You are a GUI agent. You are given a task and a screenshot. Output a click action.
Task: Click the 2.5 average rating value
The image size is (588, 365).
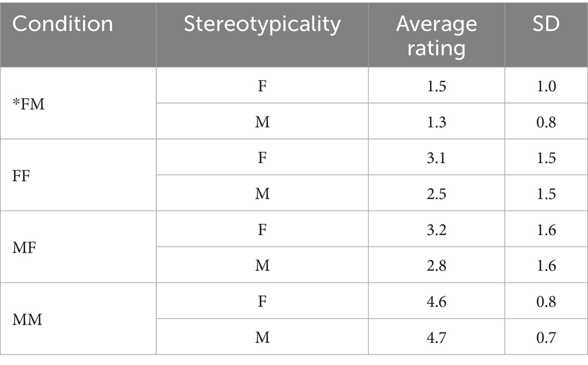tap(436, 194)
